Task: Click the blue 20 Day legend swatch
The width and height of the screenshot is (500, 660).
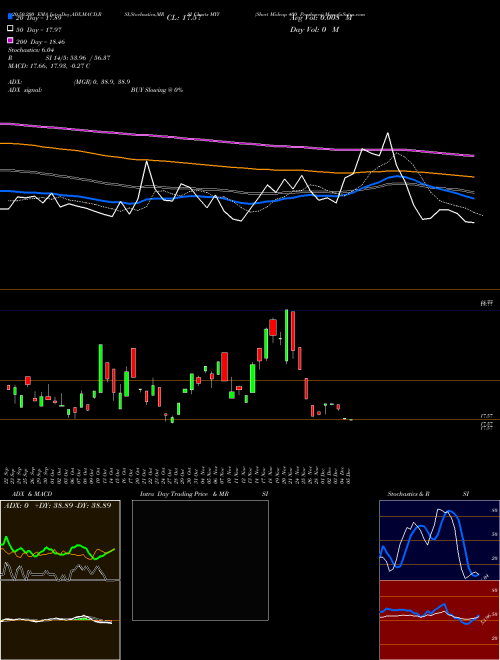Action: pyautogui.click(x=11, y=17)
